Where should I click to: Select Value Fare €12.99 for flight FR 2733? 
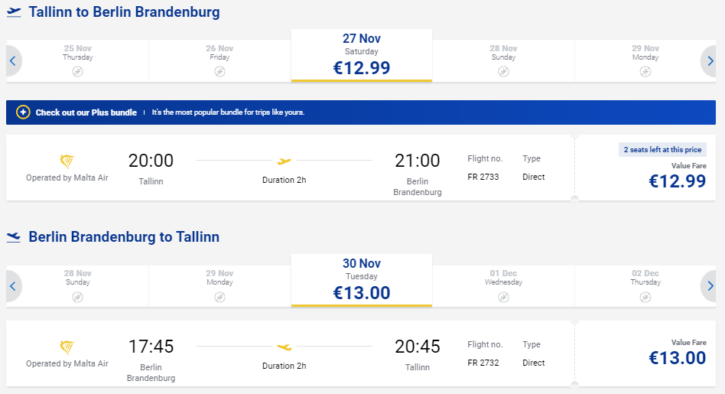pos(646,168)
